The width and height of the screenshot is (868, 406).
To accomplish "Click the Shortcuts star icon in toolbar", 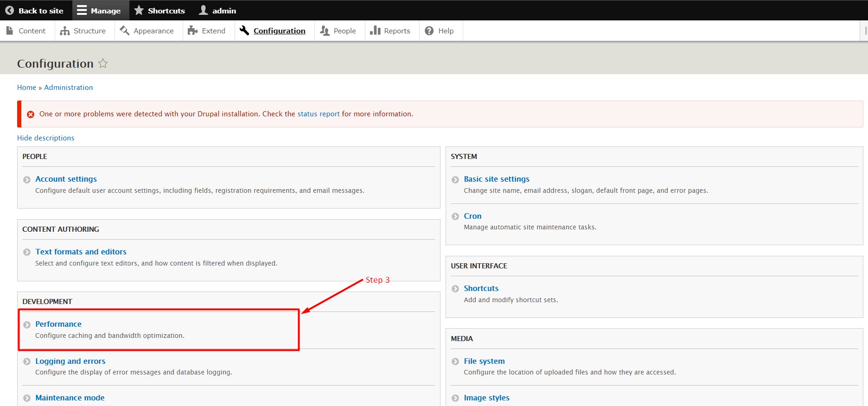I will point(139,10).
